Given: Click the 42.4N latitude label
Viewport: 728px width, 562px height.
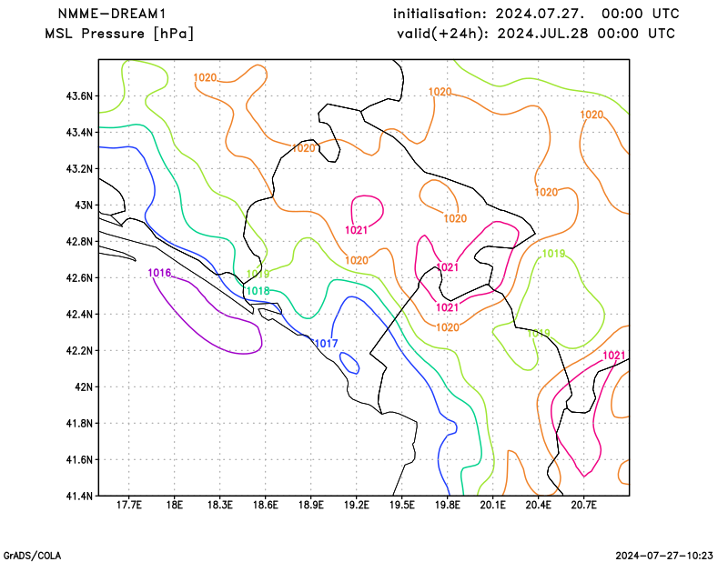Looking at the screenshot, I should pos(79,314).
